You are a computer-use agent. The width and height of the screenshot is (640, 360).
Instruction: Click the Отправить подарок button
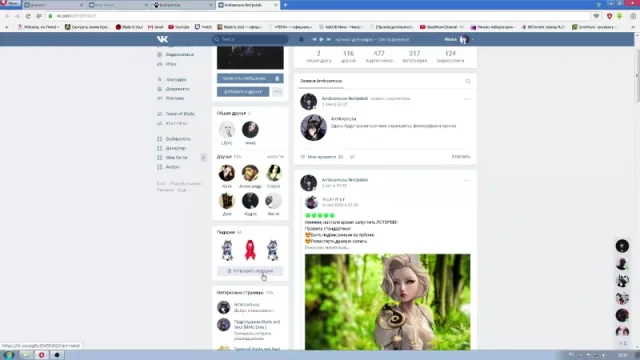tap(250, 271)
